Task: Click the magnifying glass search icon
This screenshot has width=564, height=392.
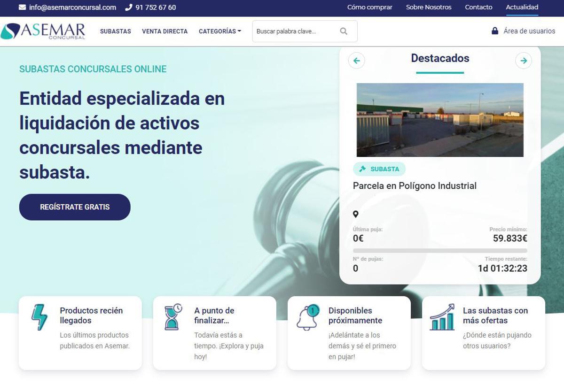Action: [x=344, y=31]
